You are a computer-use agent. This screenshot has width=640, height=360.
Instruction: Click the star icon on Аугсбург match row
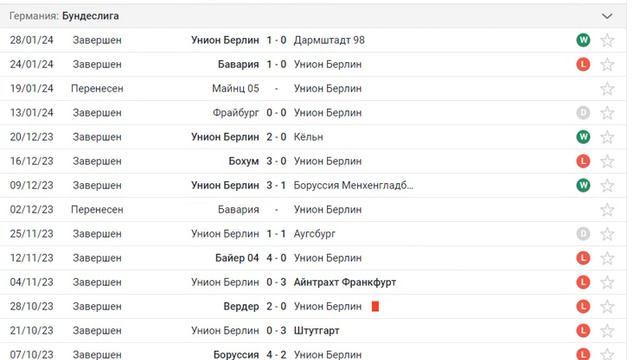pos(607,234)
